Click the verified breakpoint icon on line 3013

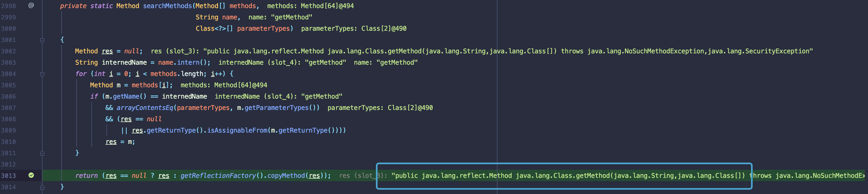click(x=31, y=175)
